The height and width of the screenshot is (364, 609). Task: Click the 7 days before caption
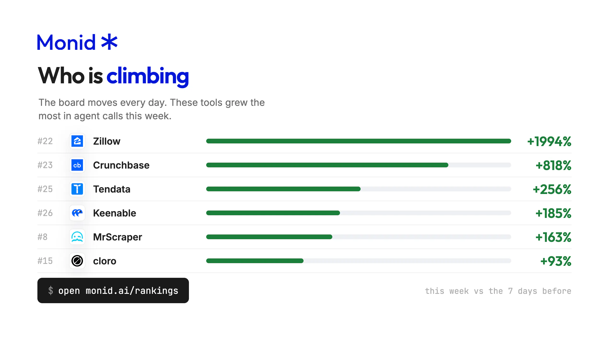(540, 291)
